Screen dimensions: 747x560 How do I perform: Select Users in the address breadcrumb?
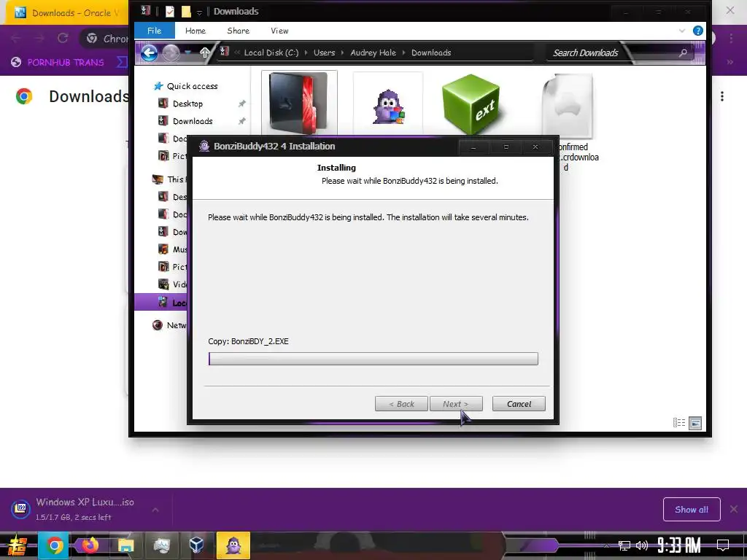point(324,52)
